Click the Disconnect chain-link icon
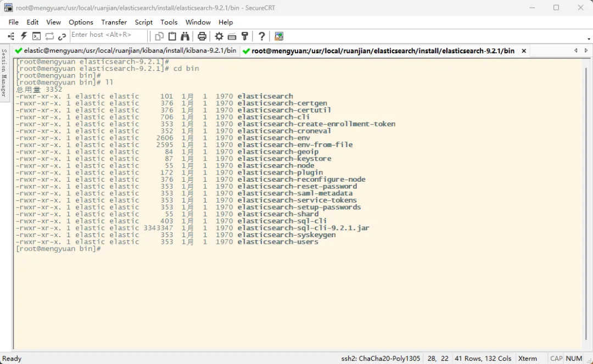This screenshot has width=593, height=364. 62,36
